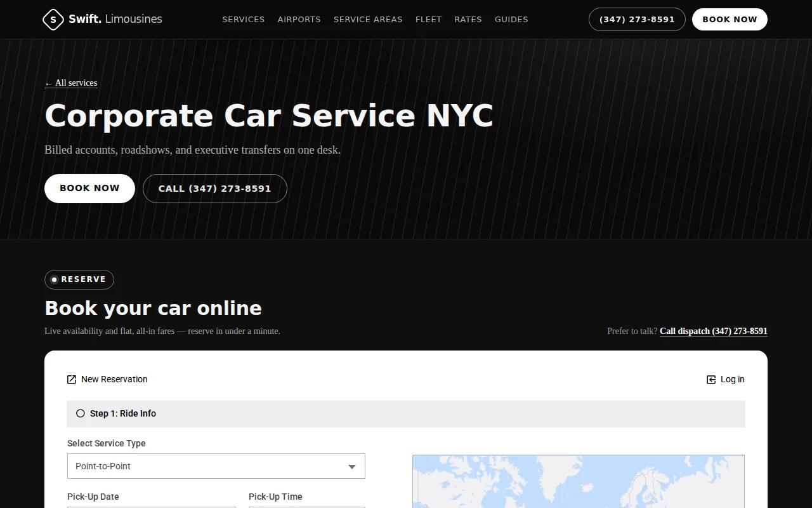This screenshot has width=812, height=508.
Task: Open the Select Service Type dropdown arrow
Action: [x=352, y=467]
